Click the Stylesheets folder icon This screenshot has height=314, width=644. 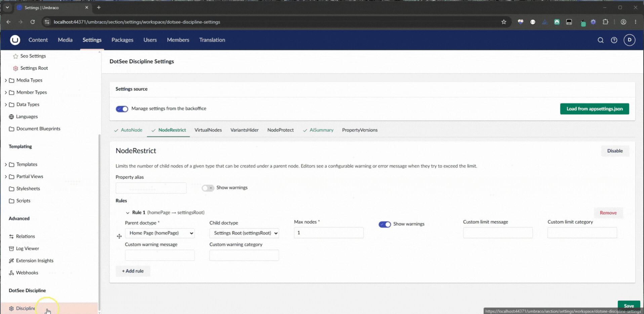(x=11, y=189)
